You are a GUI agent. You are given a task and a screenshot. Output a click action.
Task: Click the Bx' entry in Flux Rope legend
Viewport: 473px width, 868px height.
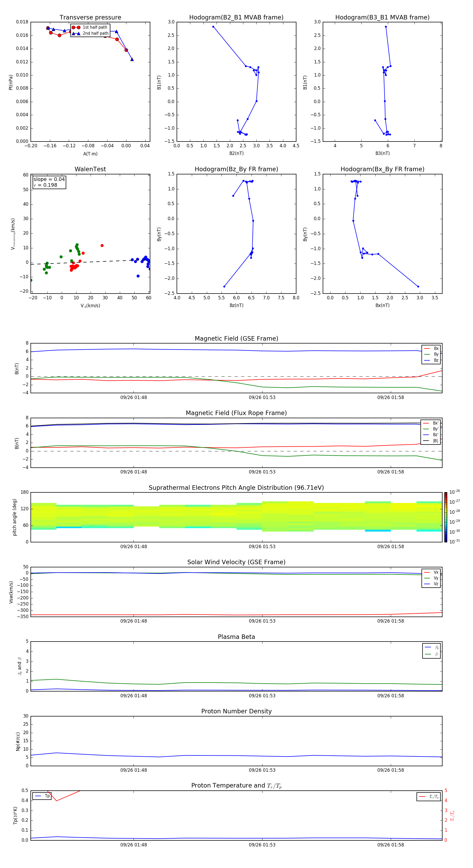tap(431, 423)
